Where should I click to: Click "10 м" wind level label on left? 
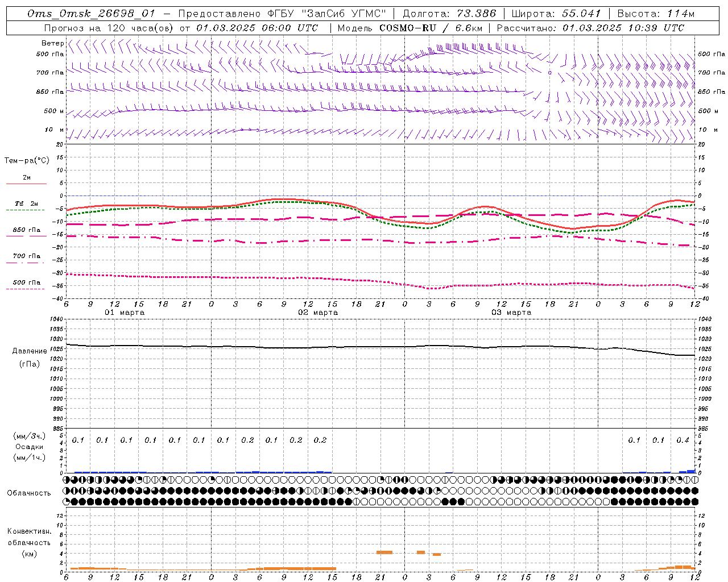55,130
